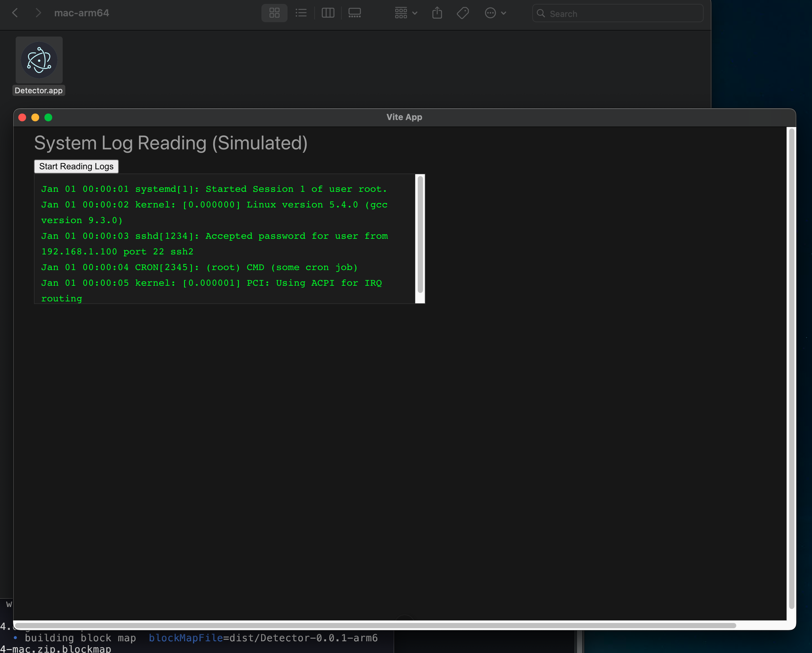Click the Vite App vertical scrollbar
The width and height of the screenshot is (812, 653).
(x=791, y=369)
